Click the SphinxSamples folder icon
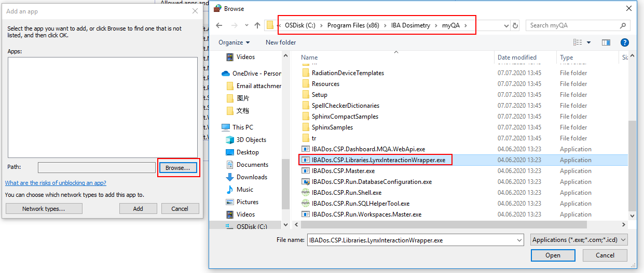This screenshot has width=644, height=273. coord(306,127)
